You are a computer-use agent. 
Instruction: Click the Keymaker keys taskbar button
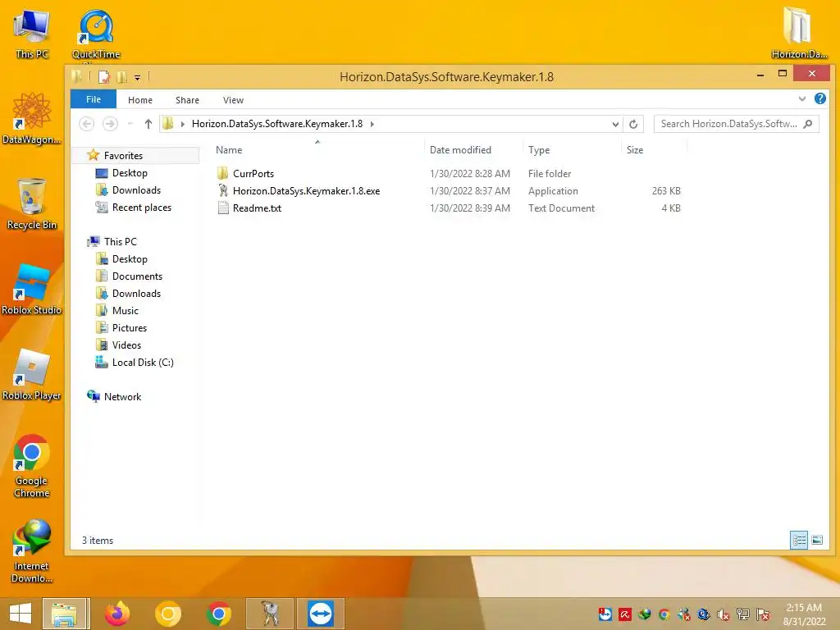coord(270,614)
